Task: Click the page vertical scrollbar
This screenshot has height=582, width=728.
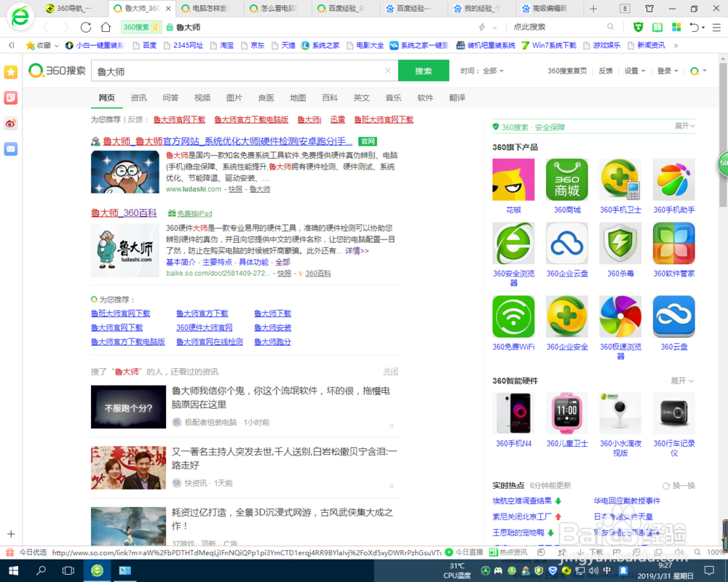Action: tap(723, 135)
